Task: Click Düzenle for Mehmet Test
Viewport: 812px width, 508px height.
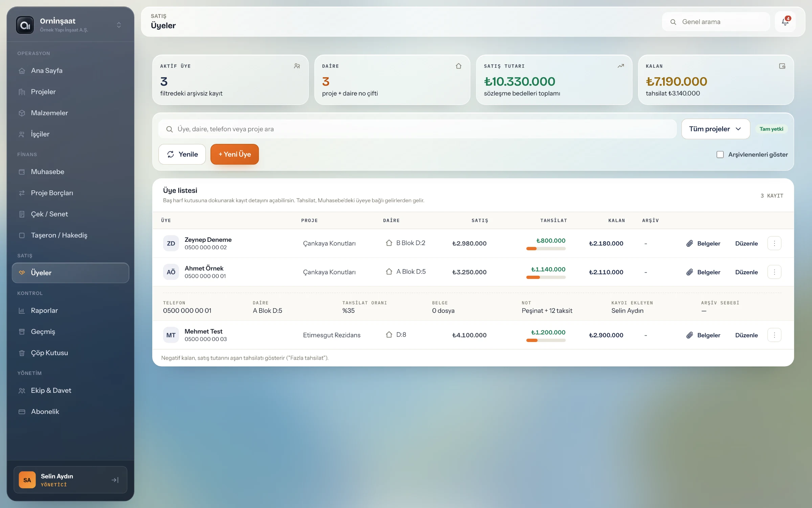Action: click(x=746, y=335)
